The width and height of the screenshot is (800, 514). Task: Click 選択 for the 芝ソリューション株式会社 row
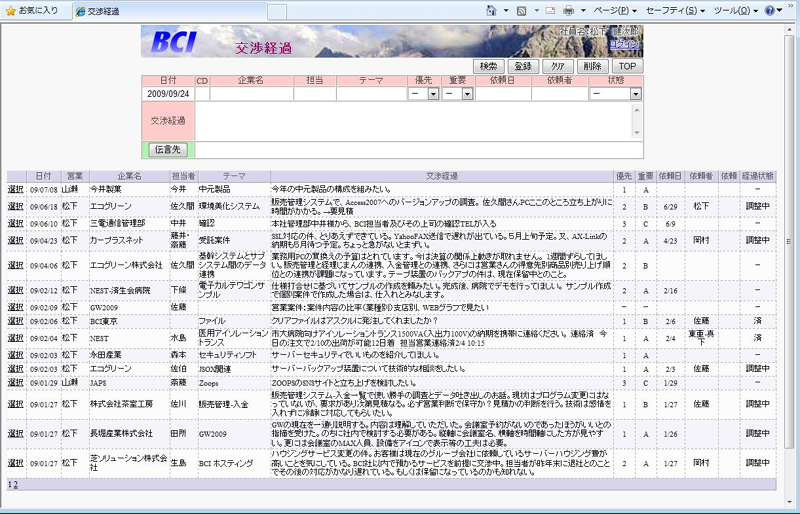tap(15, 463)
